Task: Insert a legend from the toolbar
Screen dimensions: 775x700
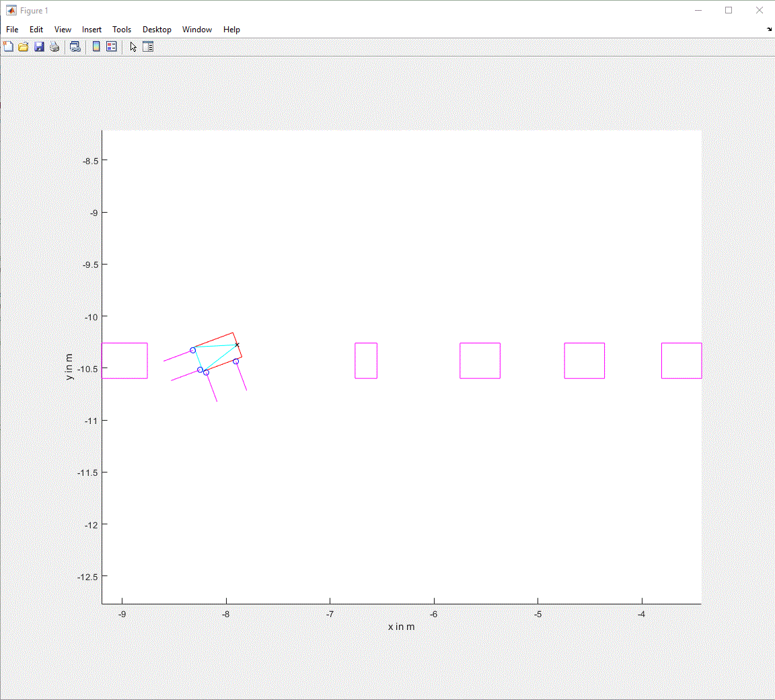Action: coord(112,46)
